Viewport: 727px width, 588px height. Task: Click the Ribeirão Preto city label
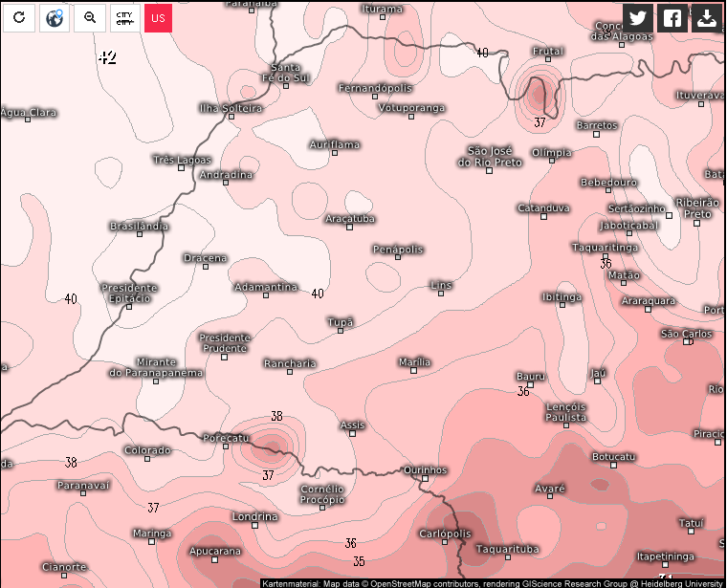pos(696,207)
